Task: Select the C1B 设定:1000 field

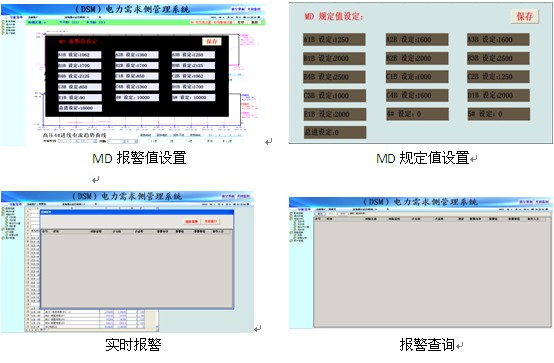Action: 417,77
